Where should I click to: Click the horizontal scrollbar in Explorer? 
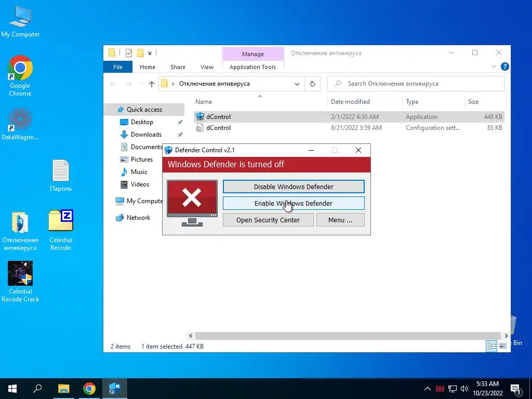pyautogui.click(x=348, y=336)
